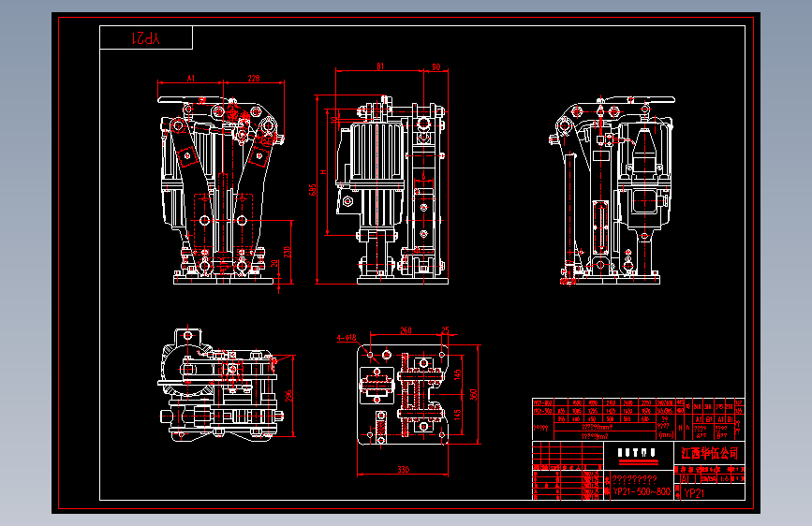Pick the 81 dimension above side view

coord(380,66)
